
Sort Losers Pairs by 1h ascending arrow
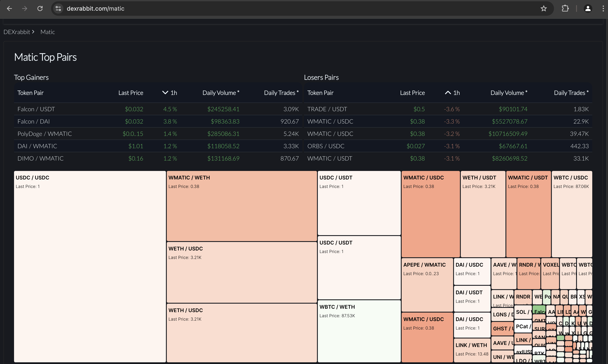(x=448, y=93)
